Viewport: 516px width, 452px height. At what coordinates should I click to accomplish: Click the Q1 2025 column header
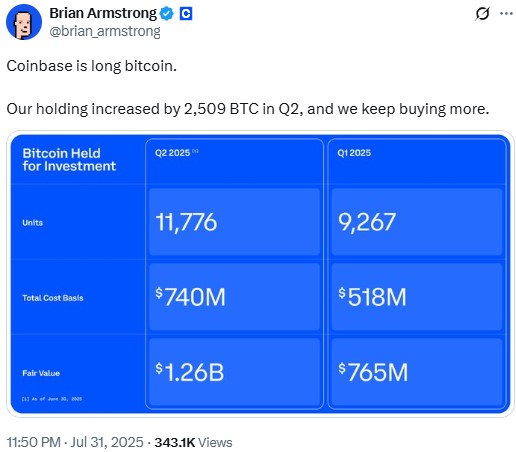tap(354, 153)
